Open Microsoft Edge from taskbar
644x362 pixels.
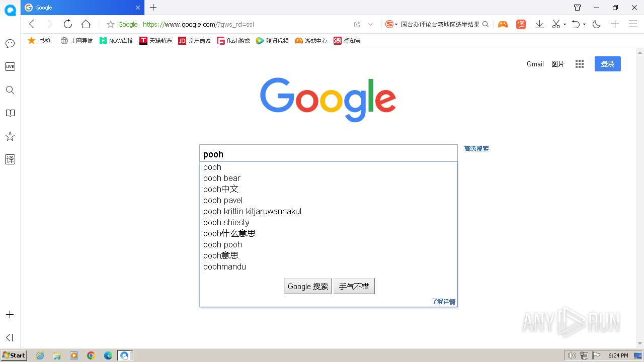click(108, 355)
